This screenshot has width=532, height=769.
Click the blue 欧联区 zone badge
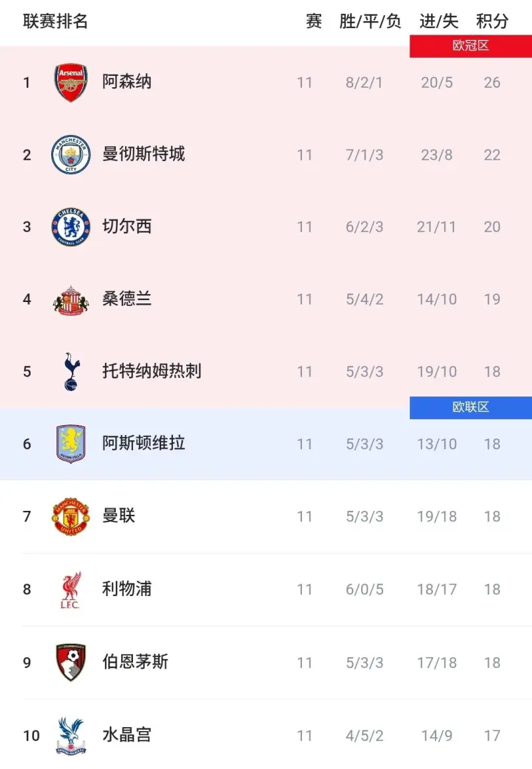click(471, 407)
